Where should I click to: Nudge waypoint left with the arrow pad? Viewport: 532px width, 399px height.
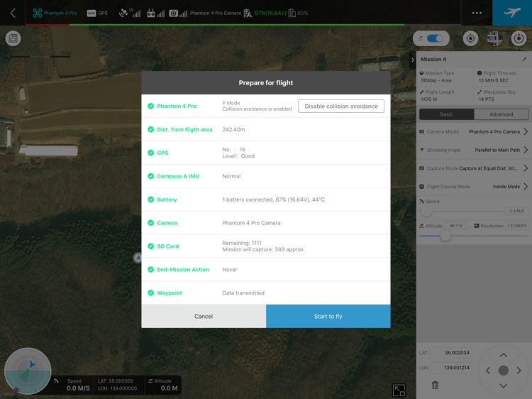click(488, 371)
